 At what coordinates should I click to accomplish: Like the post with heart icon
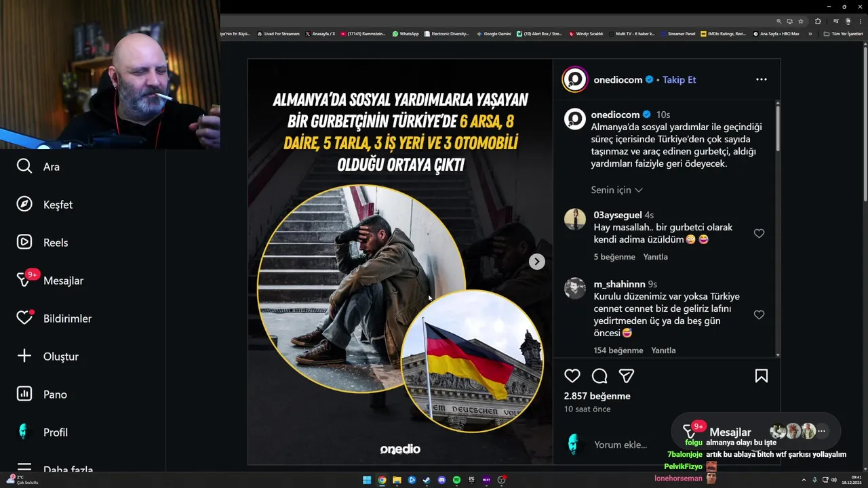pos(572,375)
